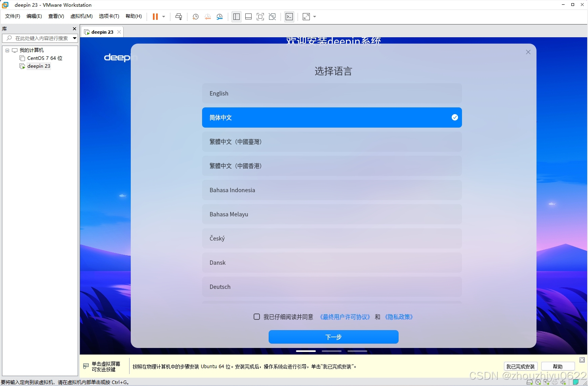The width and height of the screenshot is (588, 386).
Task: Click the Send Ctrl+Alt+Del toolbar icon
Action: point(179,17)
